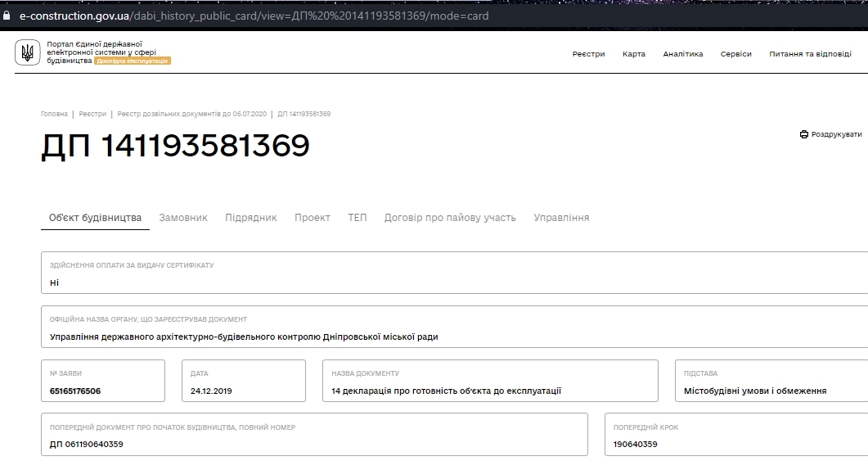This screenshot has width=868, height=461.
Task: Click the registering authority name Управління державного архітектурно-будівельного контролю
Action: (x=244, y=337)
